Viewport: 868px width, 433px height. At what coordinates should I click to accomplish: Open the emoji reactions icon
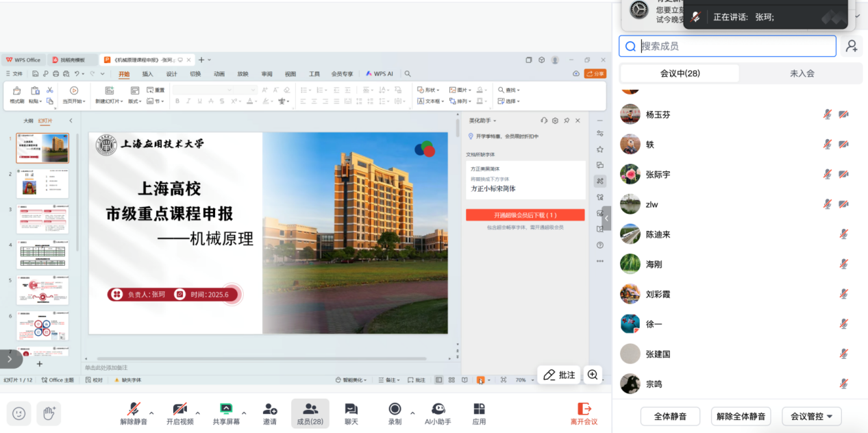click(x=19, y=413)
